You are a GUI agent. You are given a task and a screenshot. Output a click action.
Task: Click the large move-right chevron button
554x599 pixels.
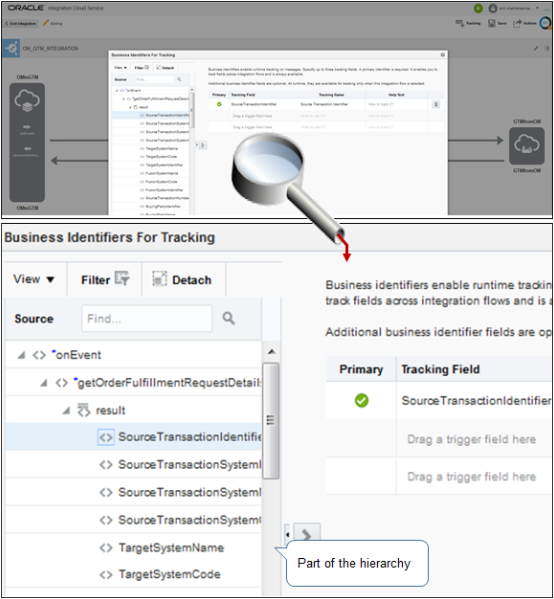(306, 534)
